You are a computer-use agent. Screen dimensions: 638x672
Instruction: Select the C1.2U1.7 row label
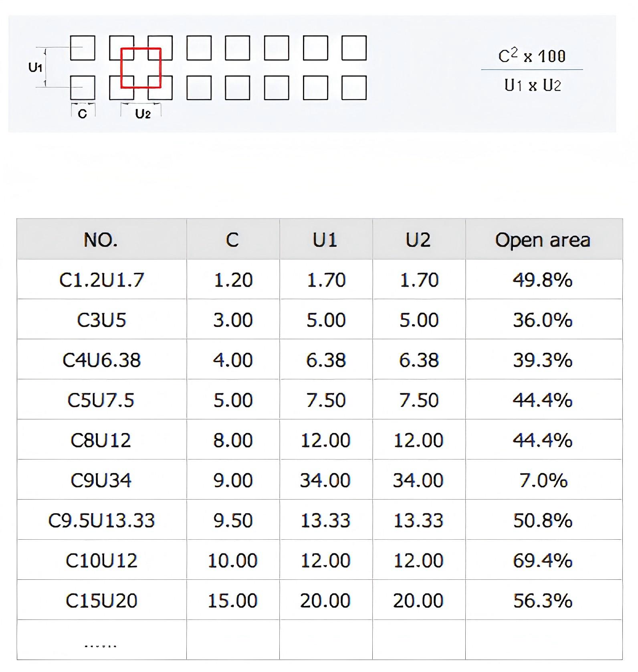[101, 280]
